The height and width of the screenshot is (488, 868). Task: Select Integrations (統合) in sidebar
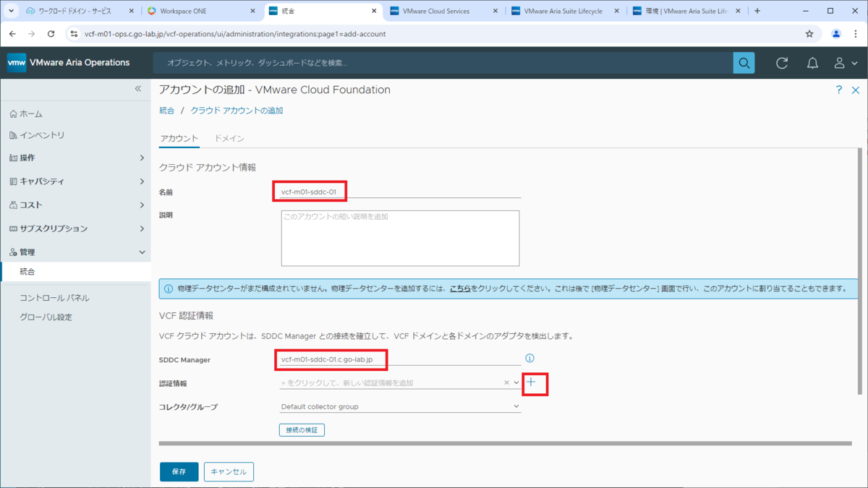[76, 272]
